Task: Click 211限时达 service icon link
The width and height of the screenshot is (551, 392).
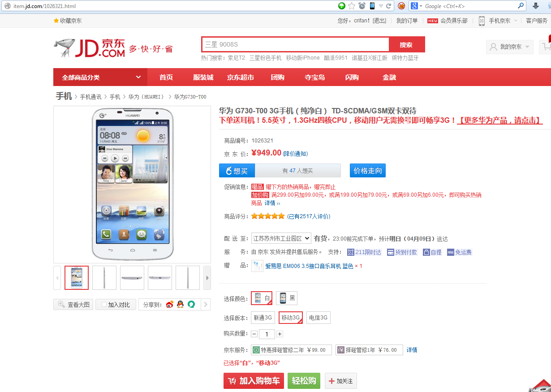Action: pyautogui.click(x=364, y=252)
